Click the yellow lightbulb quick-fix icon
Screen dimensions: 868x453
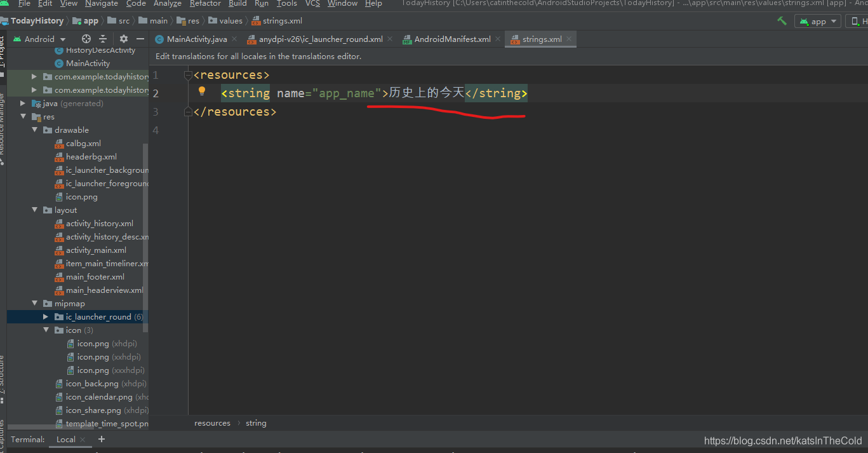202,91
